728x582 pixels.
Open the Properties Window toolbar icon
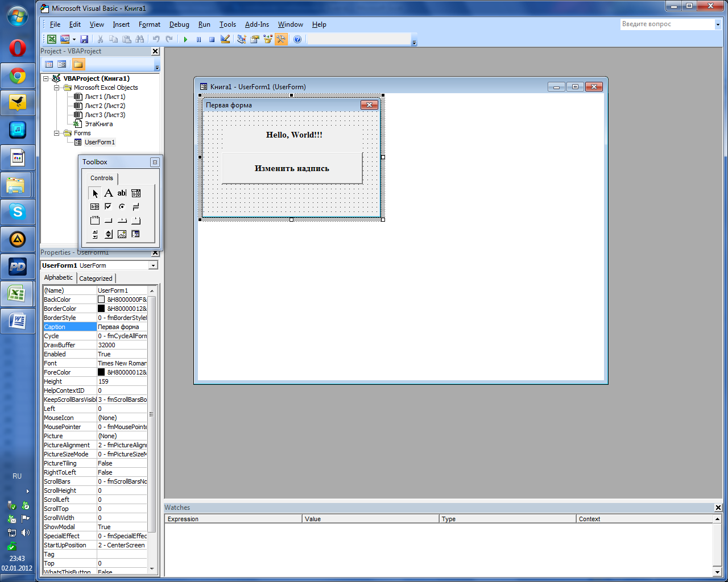pos(255,39)
